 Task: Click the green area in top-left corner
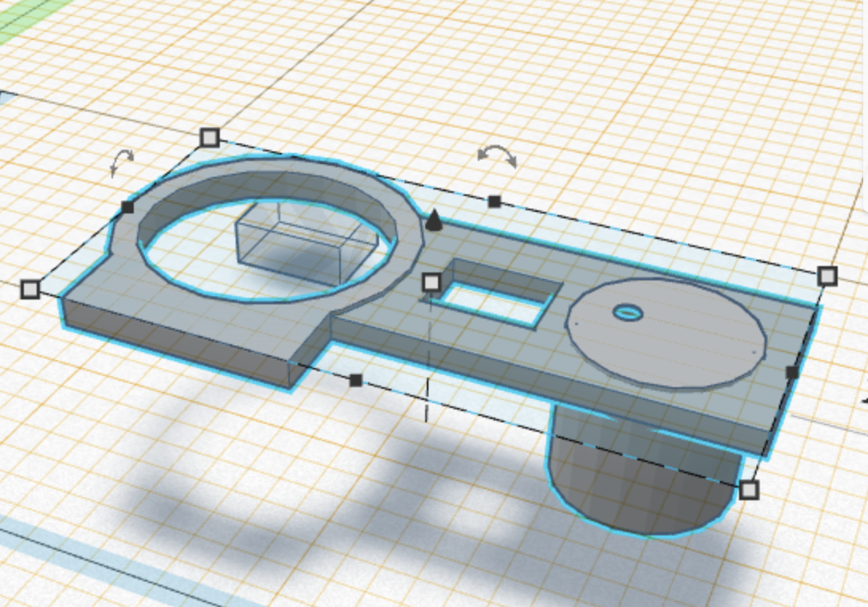[x=20, y=16]
